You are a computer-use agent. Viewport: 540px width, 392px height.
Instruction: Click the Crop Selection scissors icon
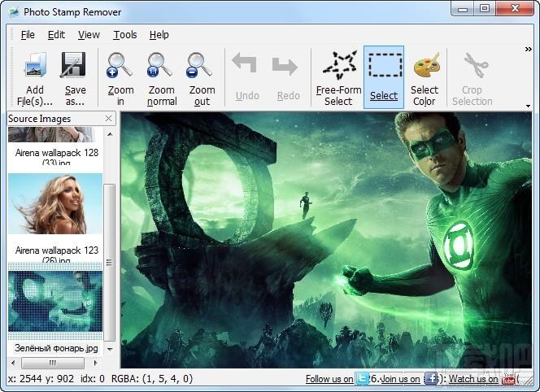(477, 65)
